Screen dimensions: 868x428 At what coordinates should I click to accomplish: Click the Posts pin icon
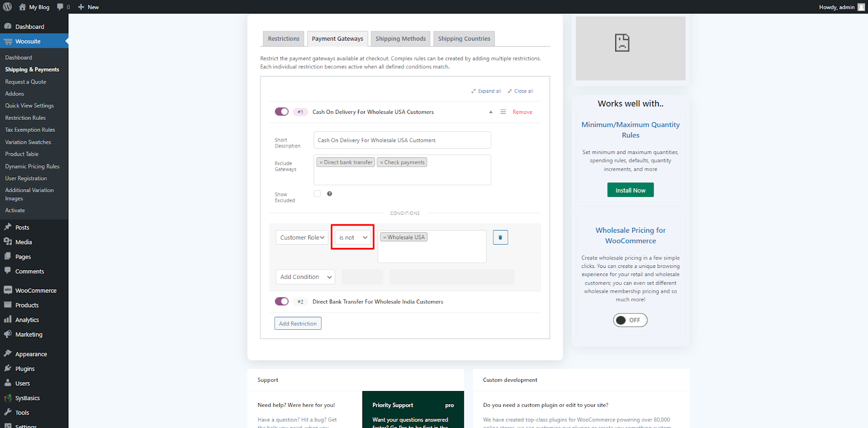pos(8,227)
